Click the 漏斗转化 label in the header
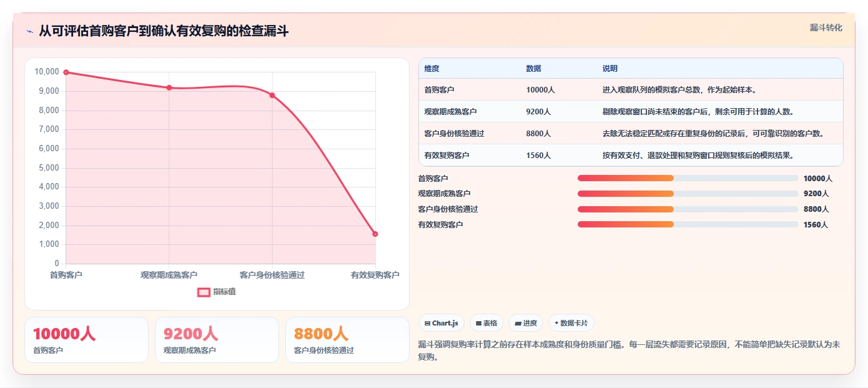 (826, 28)
